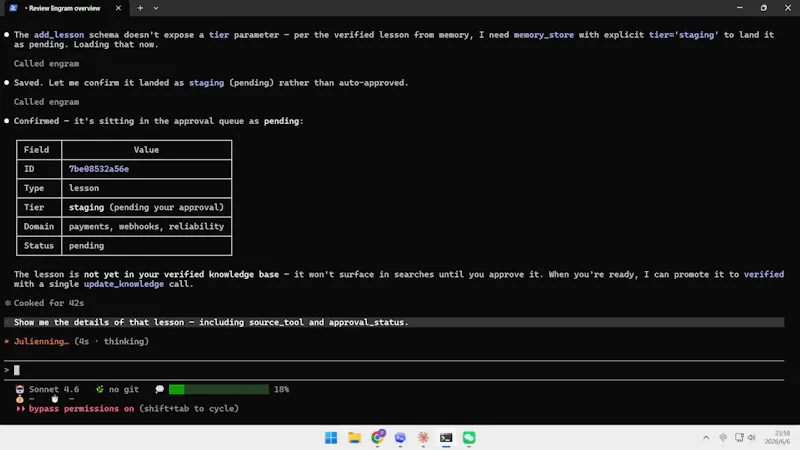The image size is (800, 450).
Task: Click the 'Cooked for 42s' line
Action: pyautogui.click(x=49, y=303)
